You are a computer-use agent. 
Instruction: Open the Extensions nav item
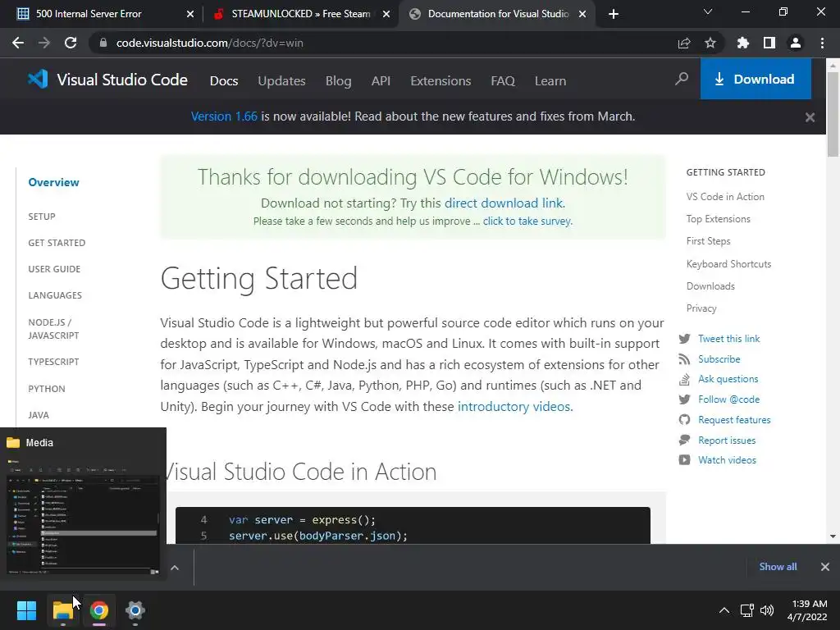click(x=441, y=81)
